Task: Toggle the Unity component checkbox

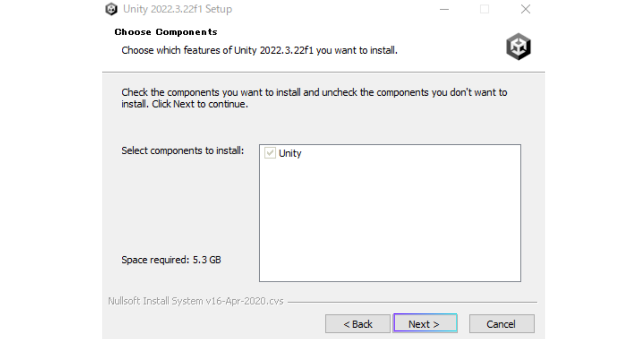Action: [270, 153]
